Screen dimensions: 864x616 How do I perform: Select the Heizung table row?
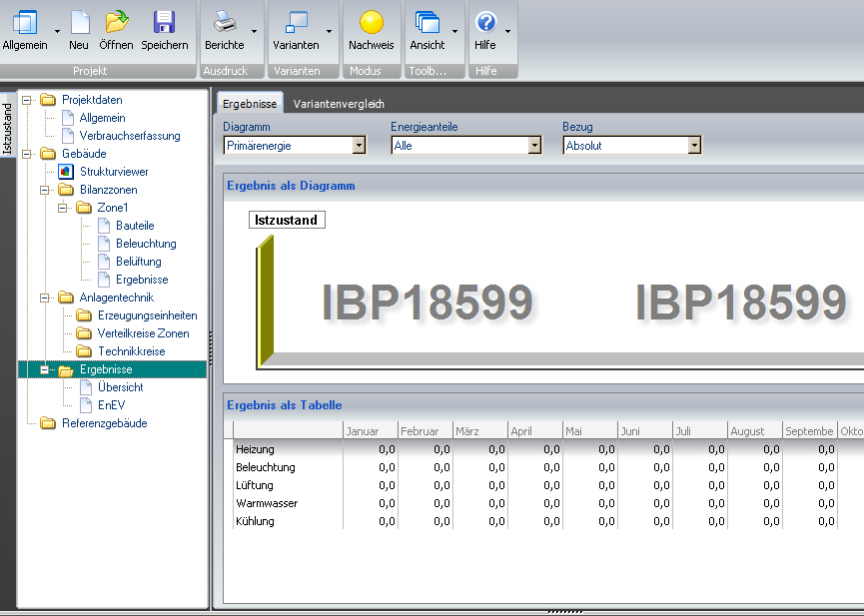click(x=255, y=449)
